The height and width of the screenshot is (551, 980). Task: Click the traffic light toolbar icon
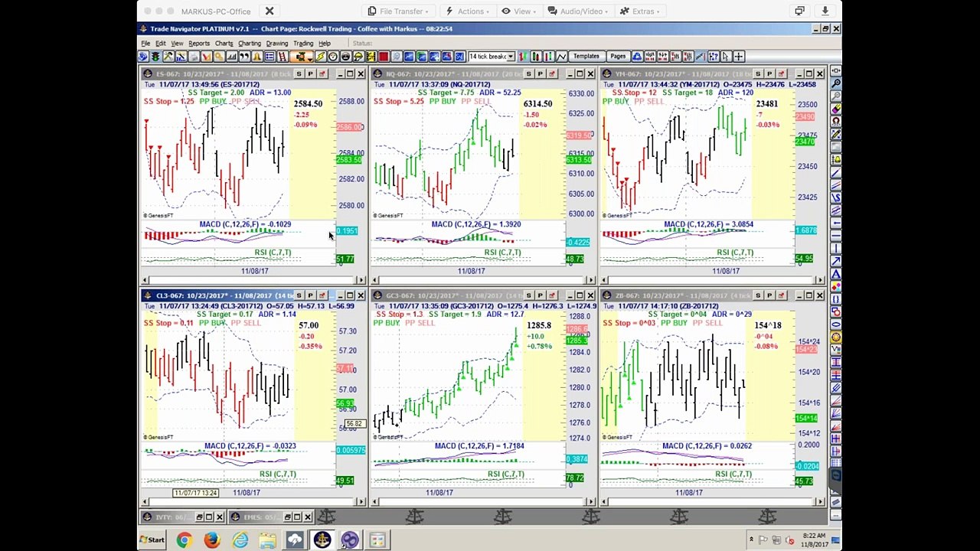tap(155, 56)
